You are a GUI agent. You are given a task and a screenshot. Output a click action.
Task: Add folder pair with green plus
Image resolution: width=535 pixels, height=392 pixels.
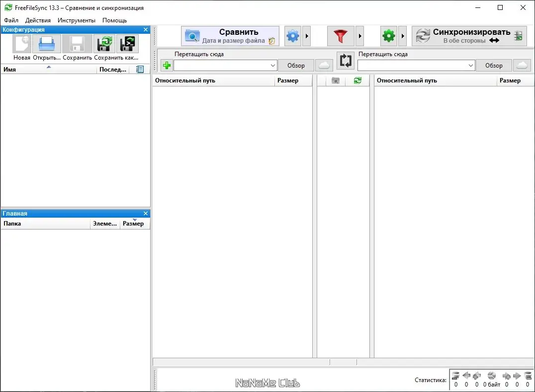tap(167, 65)
